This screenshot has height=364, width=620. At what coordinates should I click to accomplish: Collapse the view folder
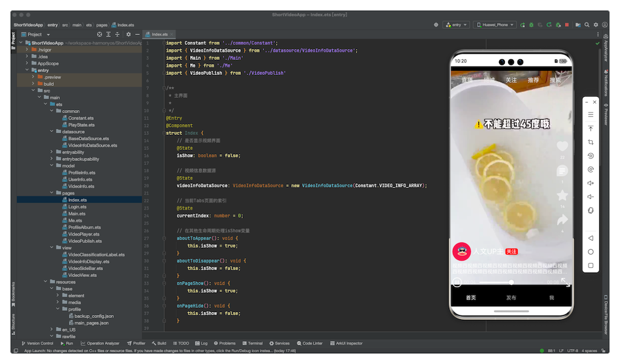pos(51,247)
